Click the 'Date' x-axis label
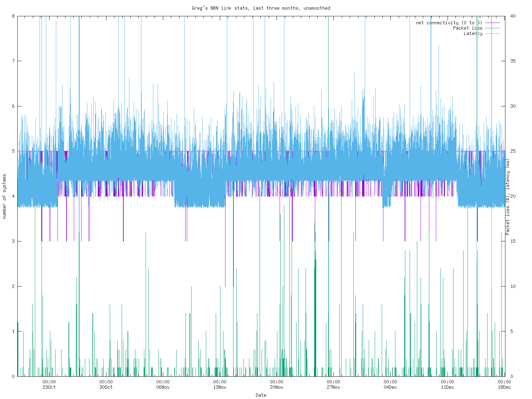The height and width of the screenshot is (399, 532). click(261, 395)
